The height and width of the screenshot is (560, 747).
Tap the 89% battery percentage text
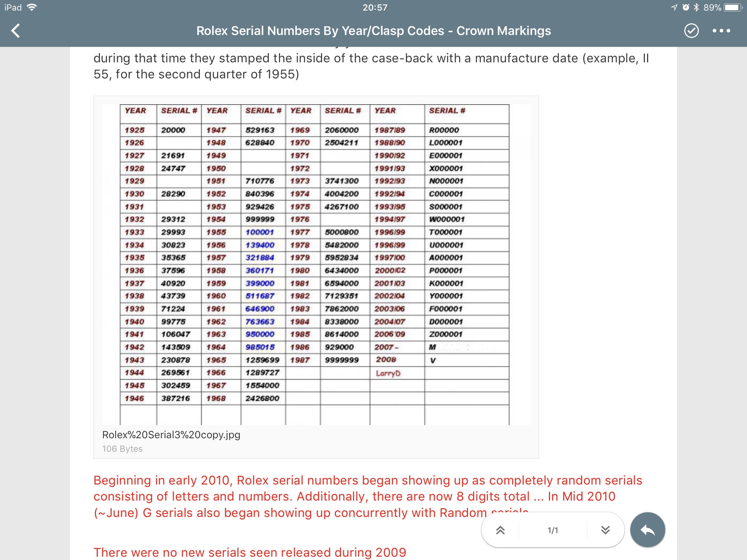coord(712,7)
